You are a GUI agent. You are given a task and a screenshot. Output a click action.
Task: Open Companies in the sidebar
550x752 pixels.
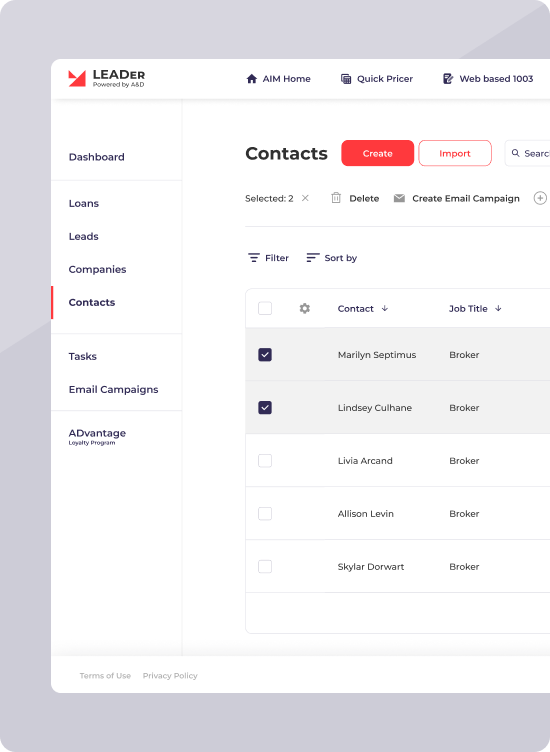[97, 270]
